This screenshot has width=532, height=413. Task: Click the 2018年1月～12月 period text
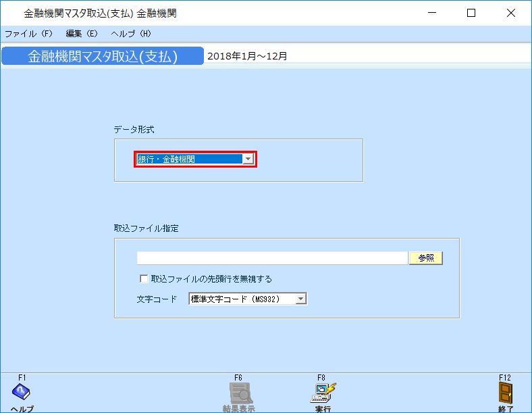click(x=247, y=56)
